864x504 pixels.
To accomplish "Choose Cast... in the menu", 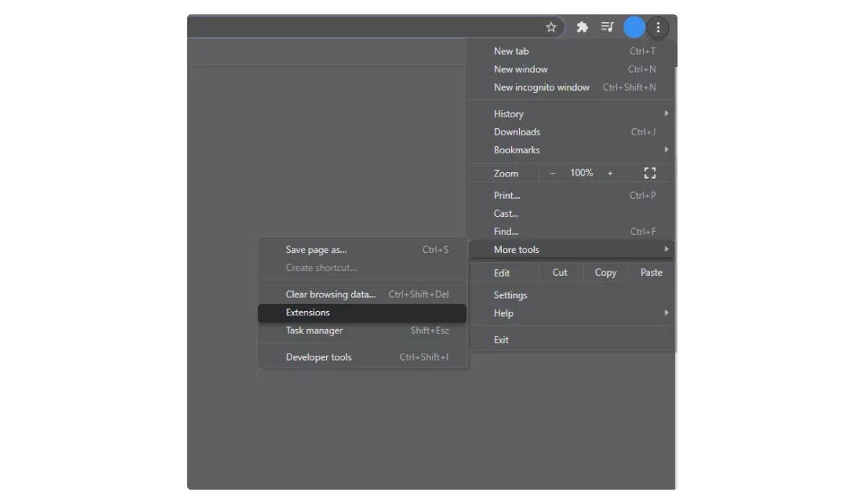I will pos(572,213).
